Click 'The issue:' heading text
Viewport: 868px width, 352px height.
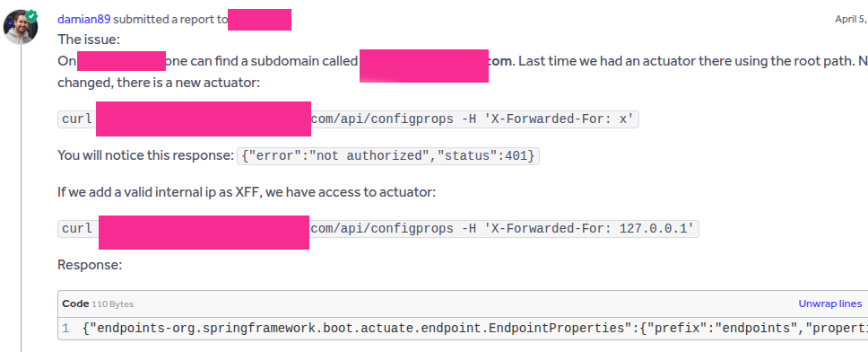(x=89, y=40)
